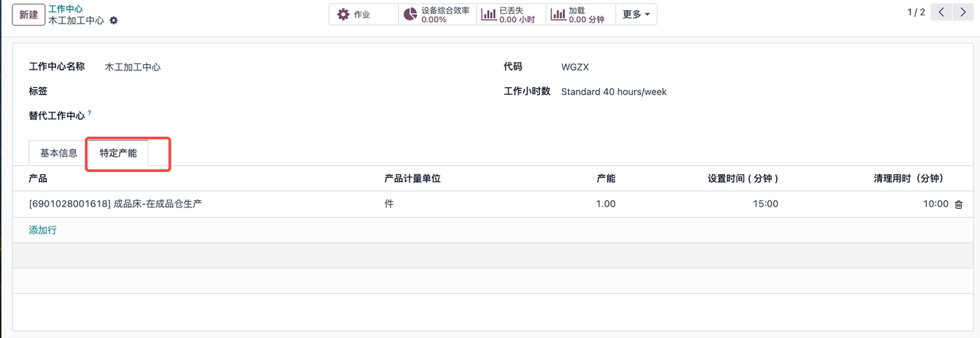Open the 作业 stat button
Image resolution: width=980 pixels, height=338 pixels.
[364, 15]
